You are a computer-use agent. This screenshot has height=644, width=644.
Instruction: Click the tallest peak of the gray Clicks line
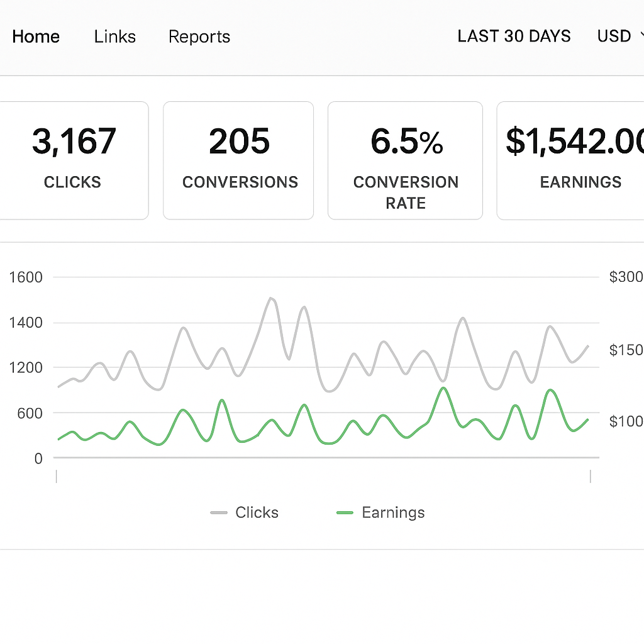270,298
